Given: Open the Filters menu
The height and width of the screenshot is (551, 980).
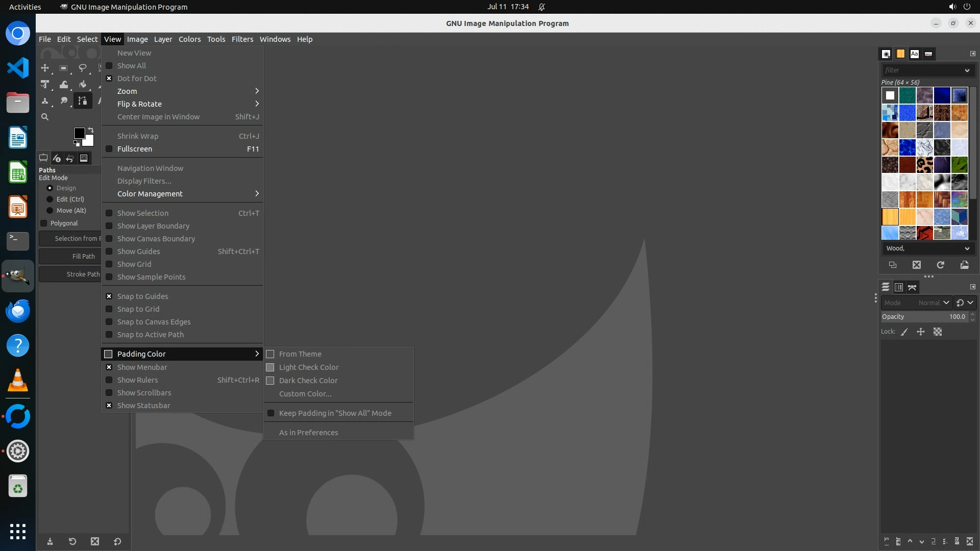Looking at the screenshot, I should click(242, 39).
